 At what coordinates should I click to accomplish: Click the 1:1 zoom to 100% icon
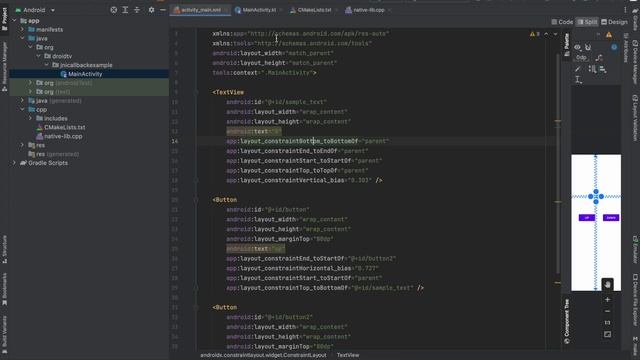(x=607, y=322)
